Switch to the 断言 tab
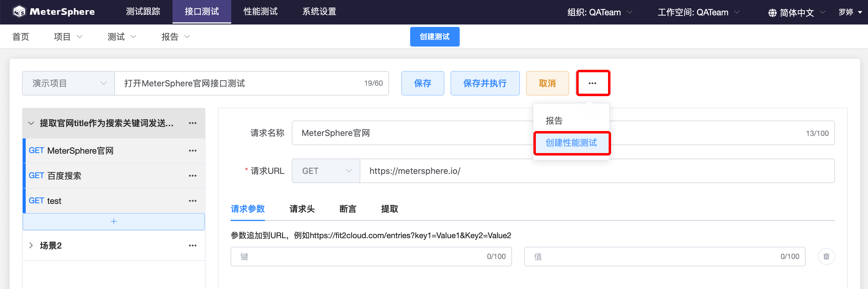Image resolution: width=868 pixels, height=289 pixels. point(348,209)
